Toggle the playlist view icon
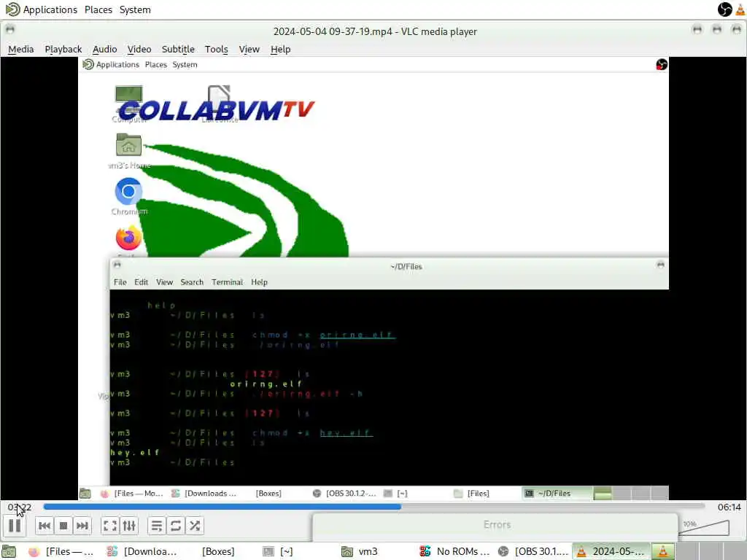The image size is (747, 560). point(156,526)
